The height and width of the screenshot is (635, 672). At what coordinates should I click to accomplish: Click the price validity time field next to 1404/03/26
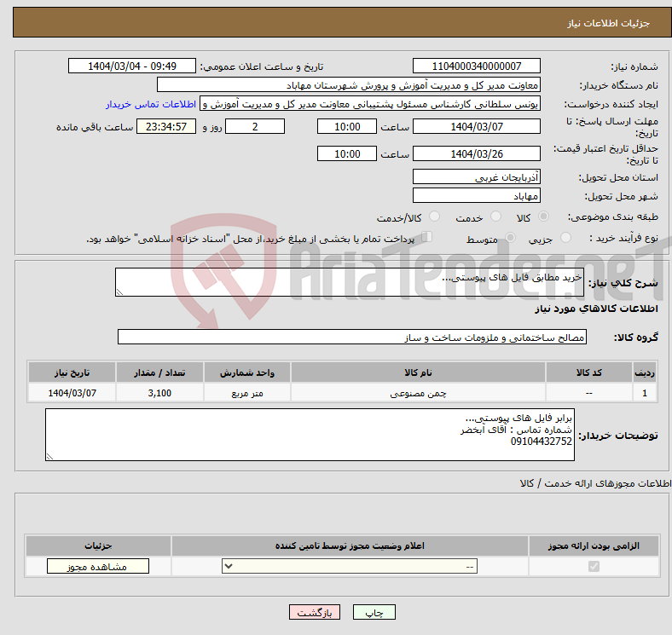[347, 153]
